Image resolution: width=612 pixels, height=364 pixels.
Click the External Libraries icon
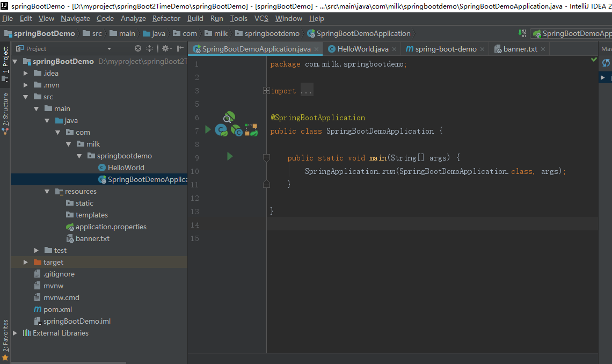coord(26,333)
